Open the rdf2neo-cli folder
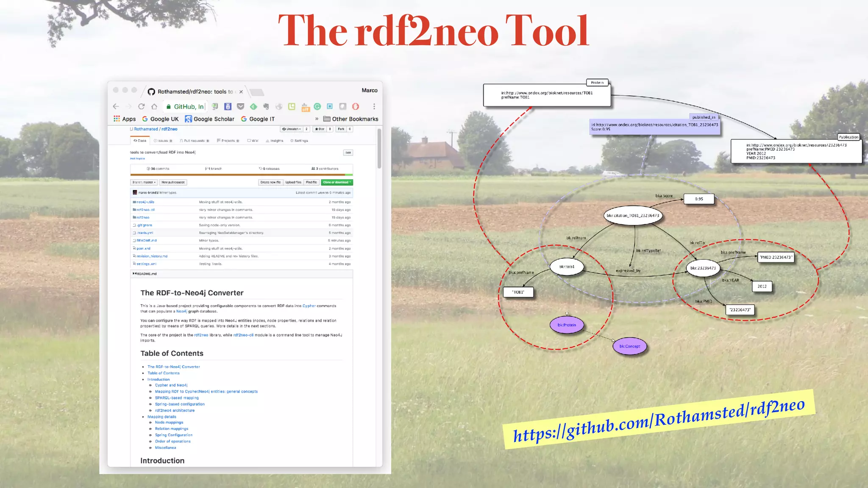868x488 pixels. (145, 210)
